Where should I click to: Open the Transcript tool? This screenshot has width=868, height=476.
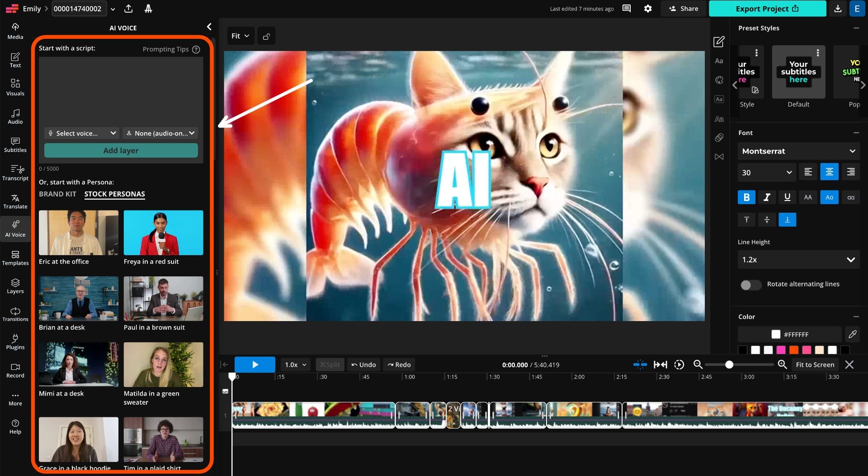(15, 173)
